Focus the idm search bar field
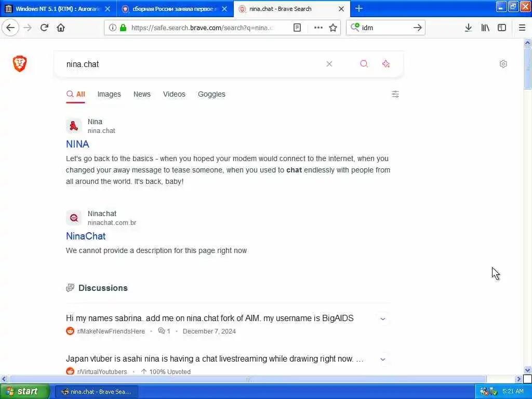Viewport: 532px width, 399px height. [386, 28]
